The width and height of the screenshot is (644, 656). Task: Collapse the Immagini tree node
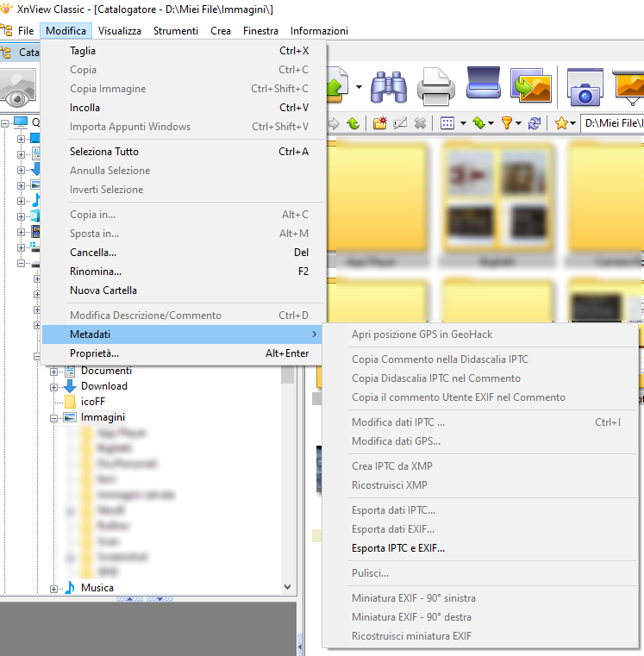click(x=53, y=418)
